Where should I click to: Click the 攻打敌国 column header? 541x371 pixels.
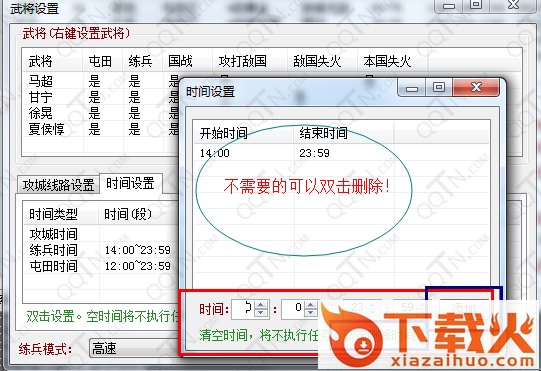click(x=250, y=61)
